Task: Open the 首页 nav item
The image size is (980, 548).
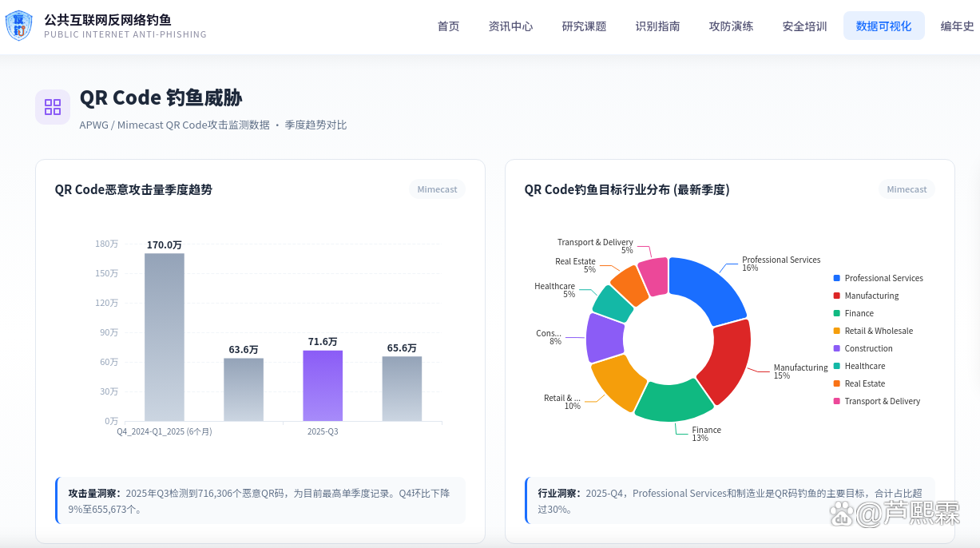Action: pyautogui.click(x=448, y=26)
